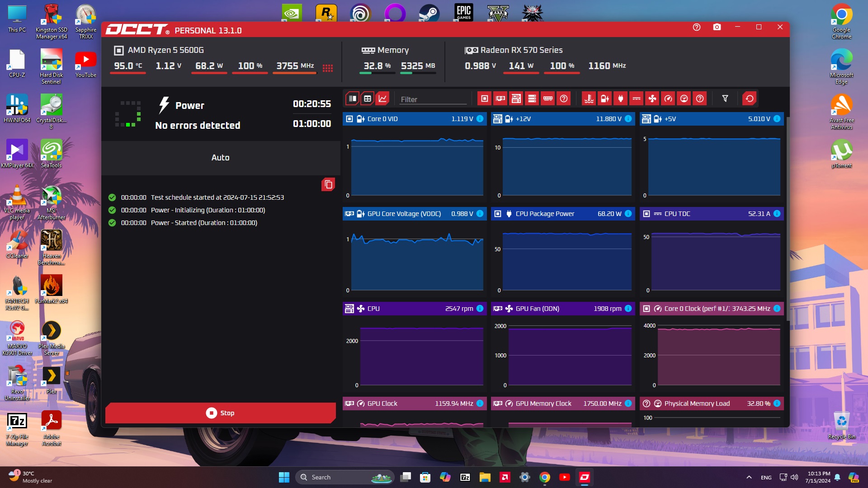Toggle the fan sensor filter icon
The height and width of the screenshot is (488, 868).
point(652,99)
